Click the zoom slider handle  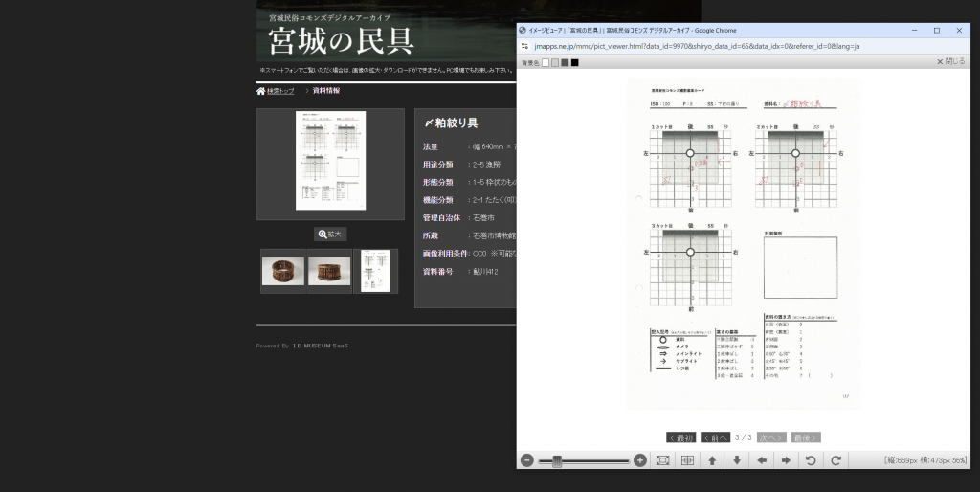pos(557,460)
